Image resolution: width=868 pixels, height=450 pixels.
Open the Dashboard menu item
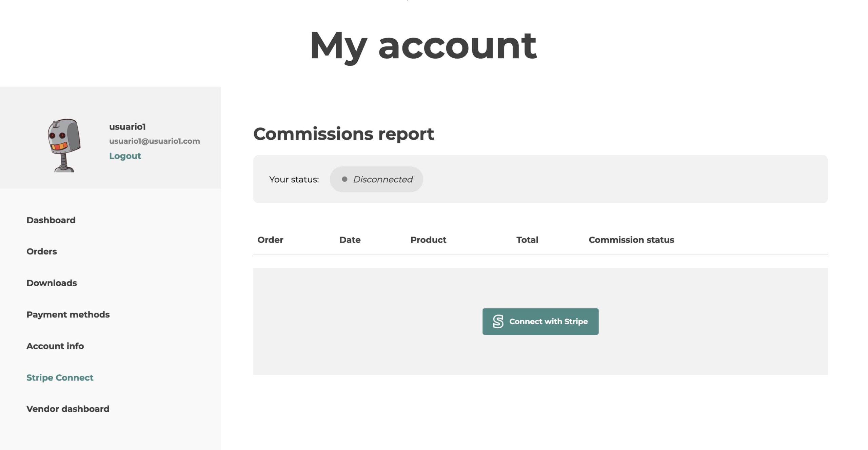[51, 220]
